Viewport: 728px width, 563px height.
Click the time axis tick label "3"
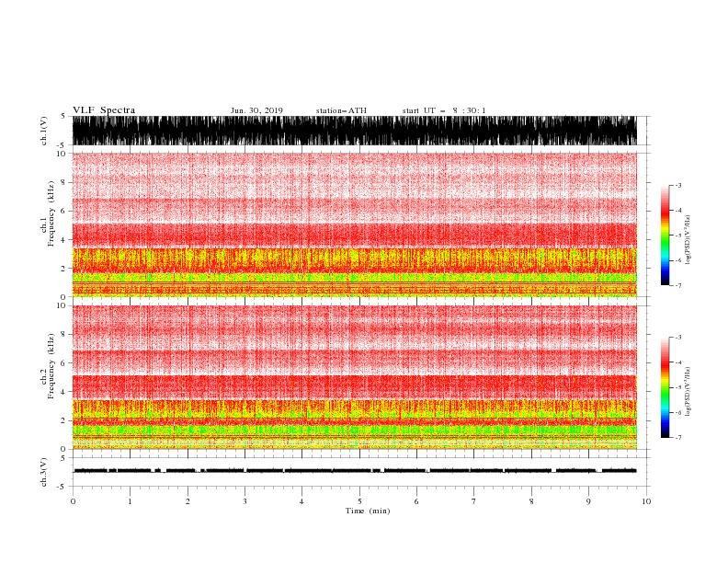245,501
